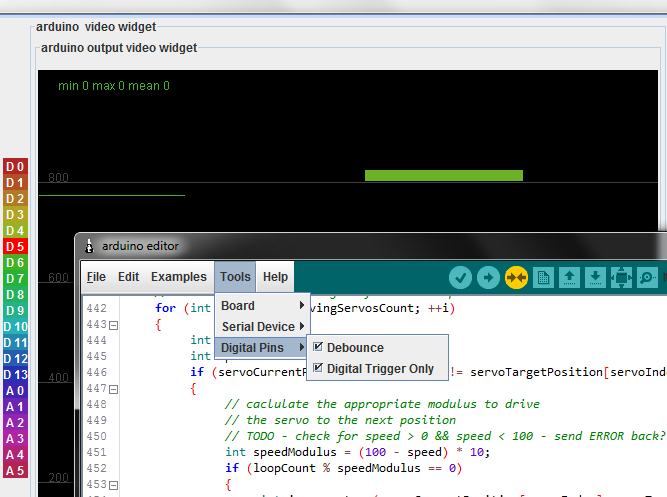Viewport: 667px width, 497px height.
Task: Open the Examples menu
Action: pyautogui.click(x=179, y=277)
